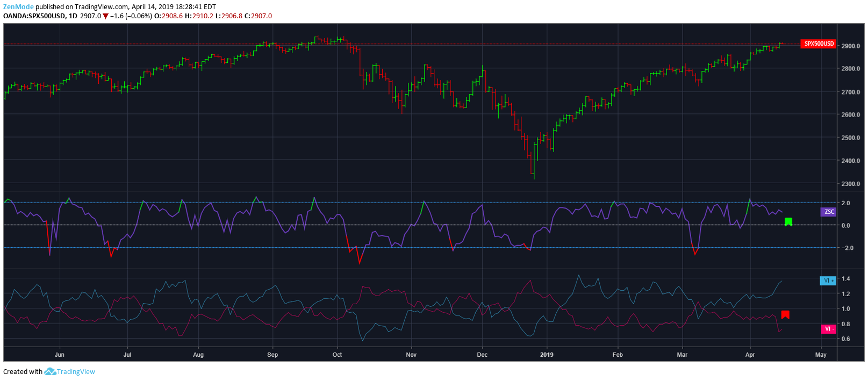Click the pink VI - indicator label
868x381 pixels.
tap(829, 329)
